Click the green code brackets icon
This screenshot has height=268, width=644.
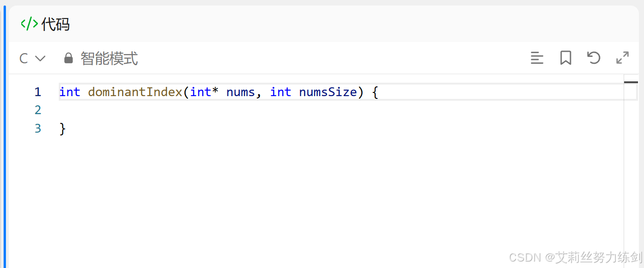click(29, 24)
